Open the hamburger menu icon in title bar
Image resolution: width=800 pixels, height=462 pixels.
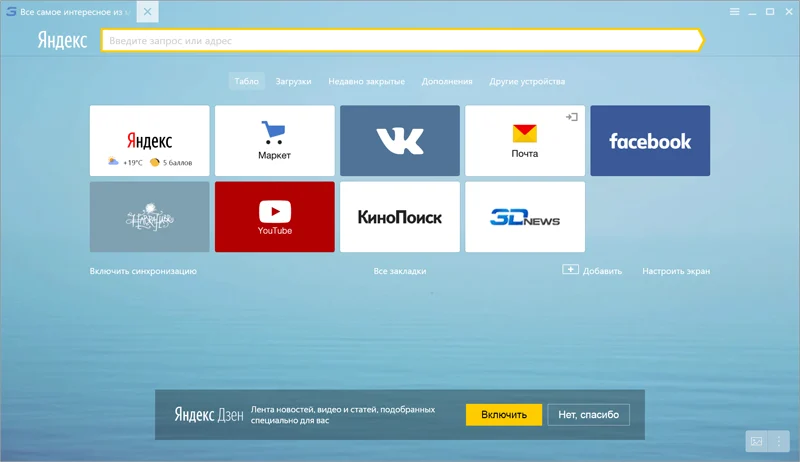[x=734, y=12]
